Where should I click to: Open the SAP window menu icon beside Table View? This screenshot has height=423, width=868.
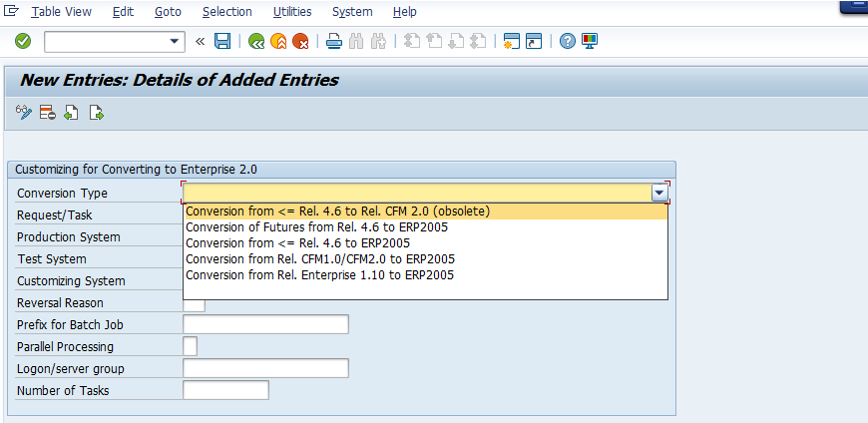pos(11,11)
